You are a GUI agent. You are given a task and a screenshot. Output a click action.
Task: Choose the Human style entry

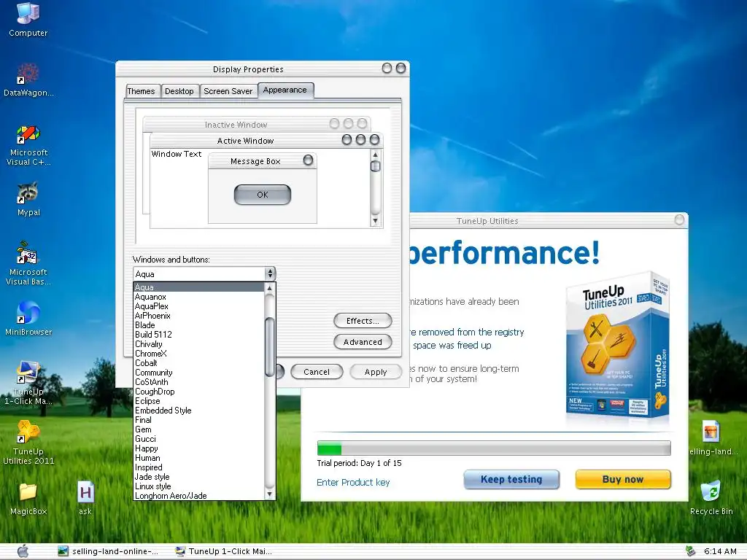(x=198, y=458)
